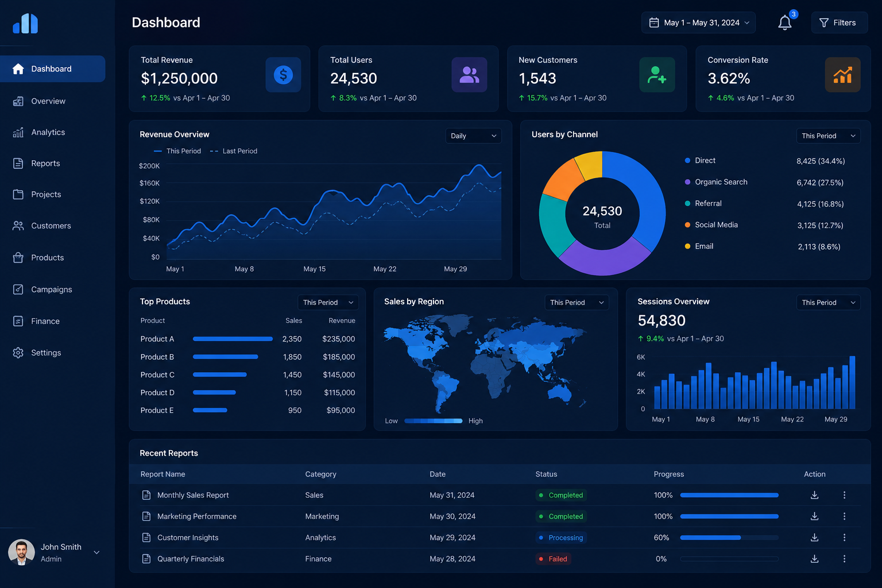Toggle Email channel legend item
Image resolution: width=882 pixels, height=588 pixels.
point(699,246)
